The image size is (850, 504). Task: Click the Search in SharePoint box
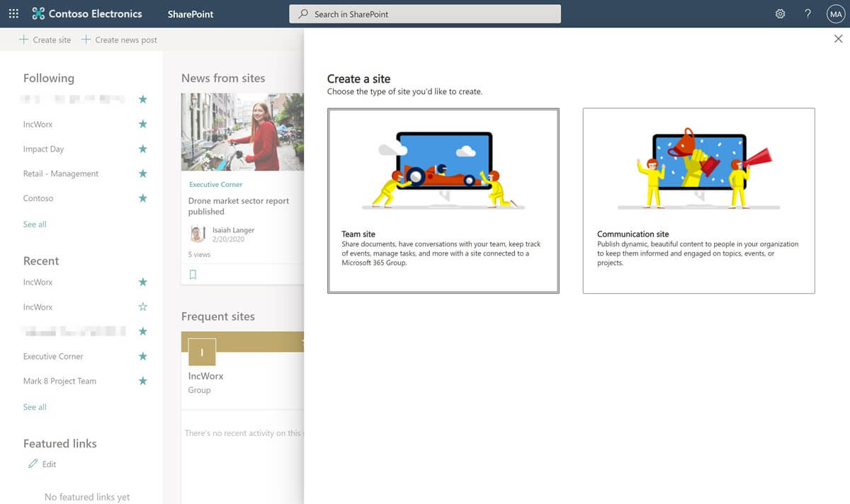coord(425,13)
